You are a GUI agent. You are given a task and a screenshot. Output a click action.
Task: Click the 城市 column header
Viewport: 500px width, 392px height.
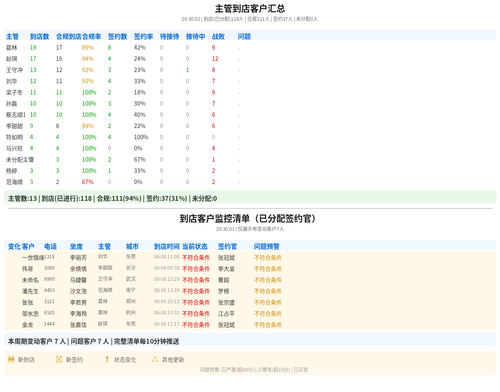[132, 246]
